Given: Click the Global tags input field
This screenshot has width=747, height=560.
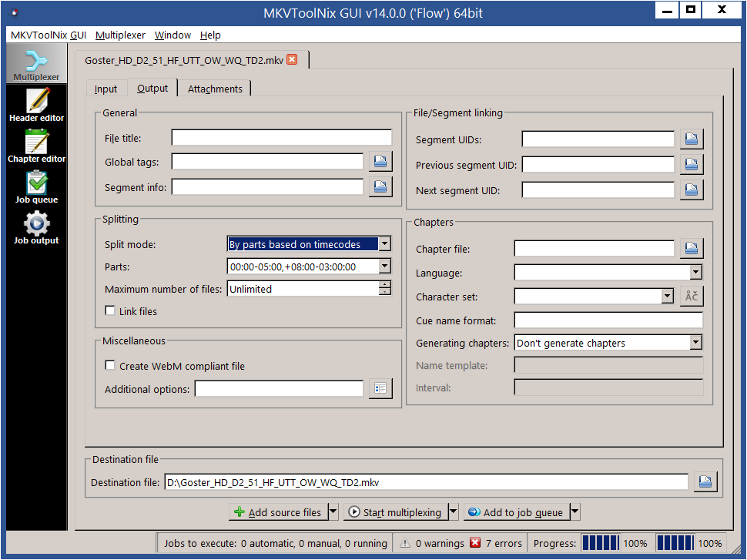Looking at the screenshot, I should [268, 162].
